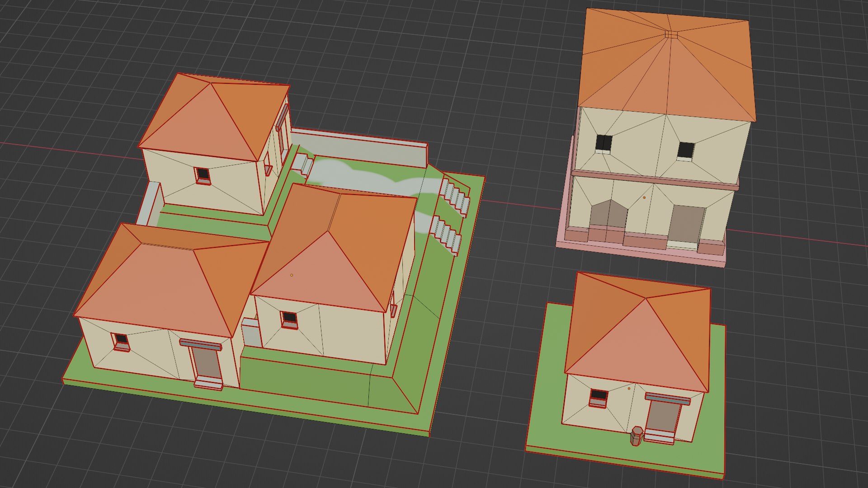The image size is (868, 488).
Task: Click the front window of center village house
Action: click(289, 319)
